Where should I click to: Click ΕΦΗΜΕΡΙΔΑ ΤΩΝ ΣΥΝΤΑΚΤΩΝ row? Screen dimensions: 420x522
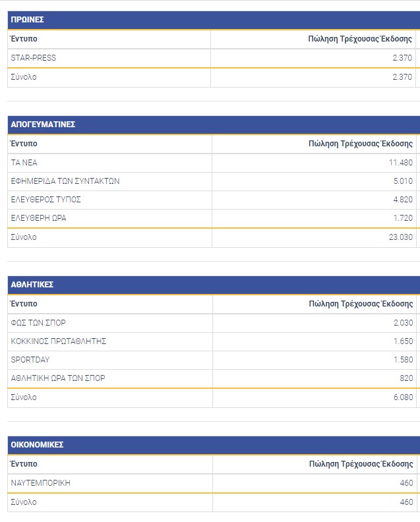pyautogui.click(x=65, y=181)
